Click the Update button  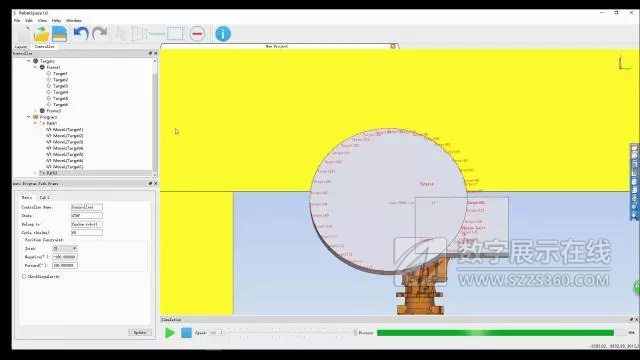point(140,333)
